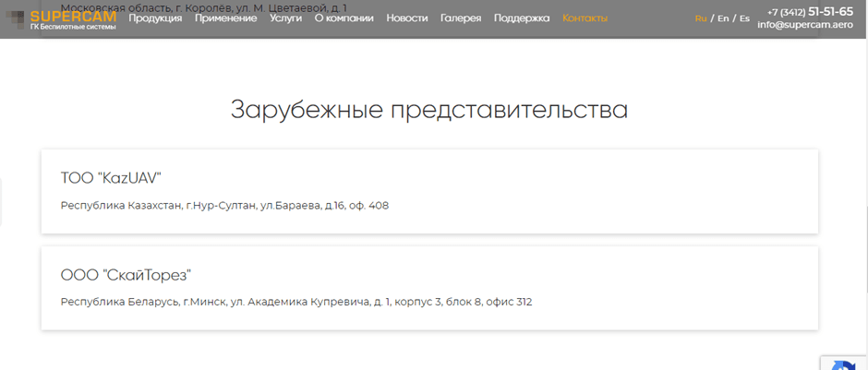Open the Продукция menu
868x370 pixels.
[x=155, y=18]
